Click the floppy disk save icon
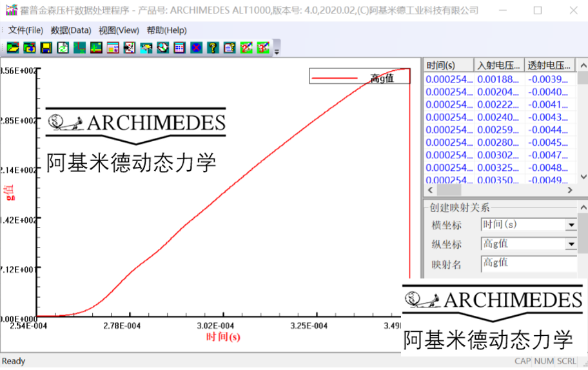This screenshot has height=370, width=588. [x=46, y=48]
